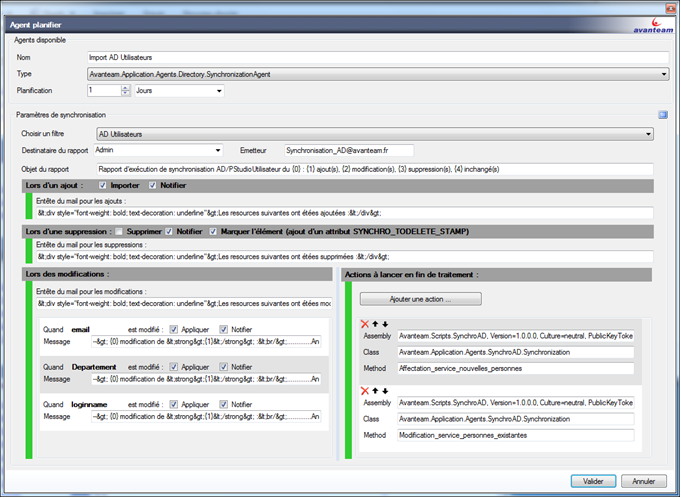The width and height of the screenshot is (681, 498).
Task: Move the first action down
Action: pos(384,324)
